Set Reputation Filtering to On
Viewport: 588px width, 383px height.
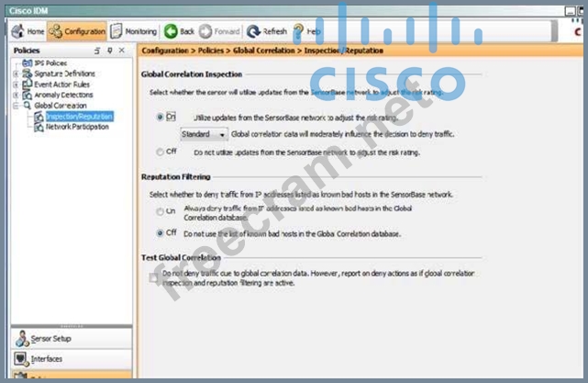(x=161, y=212)
